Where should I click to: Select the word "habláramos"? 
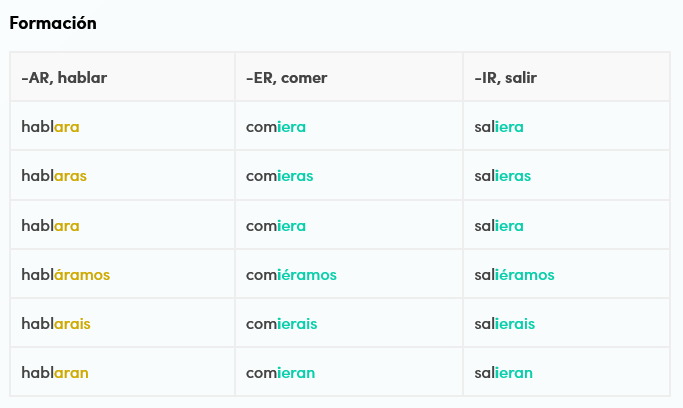(x=66, y=275)
